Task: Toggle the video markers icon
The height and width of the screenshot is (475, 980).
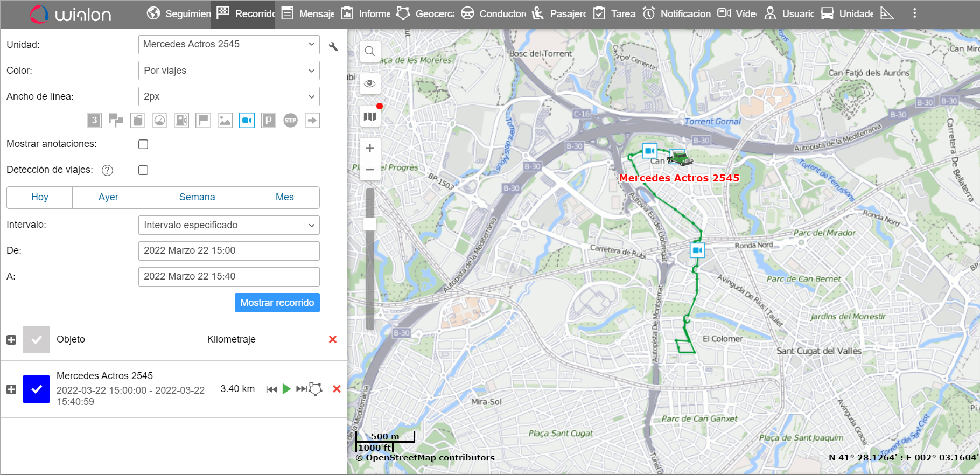Action: [247, 120]
